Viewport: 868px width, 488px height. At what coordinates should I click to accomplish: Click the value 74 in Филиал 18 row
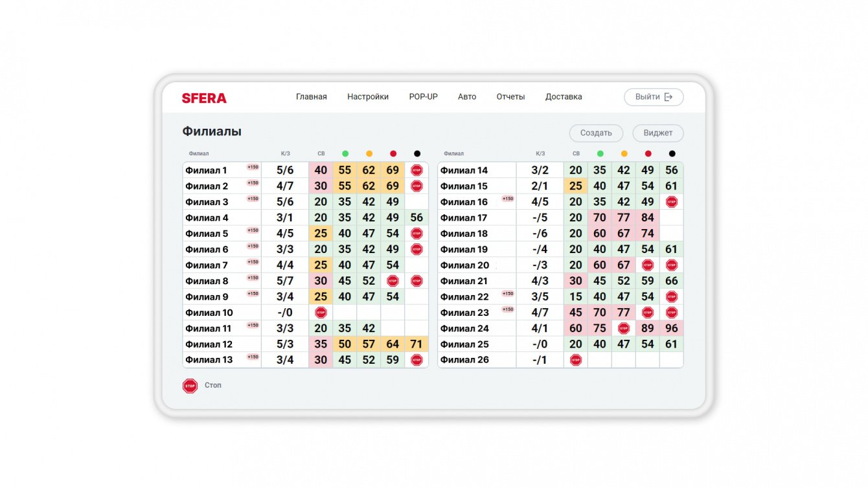[648, 234]
